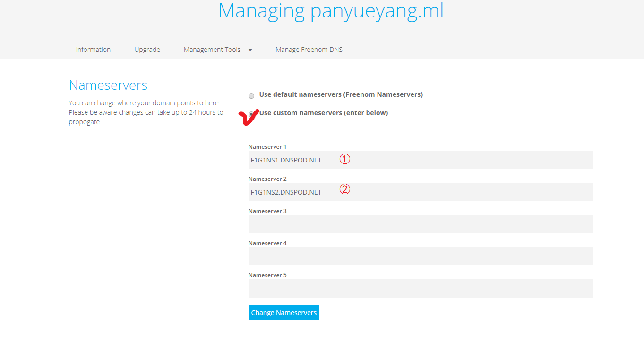Click the "Nameserver 4" field label

point(267,243)
